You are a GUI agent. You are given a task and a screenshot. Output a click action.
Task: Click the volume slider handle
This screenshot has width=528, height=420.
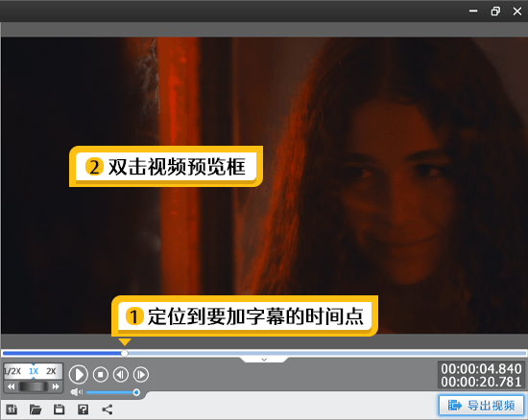coord(136,392)
